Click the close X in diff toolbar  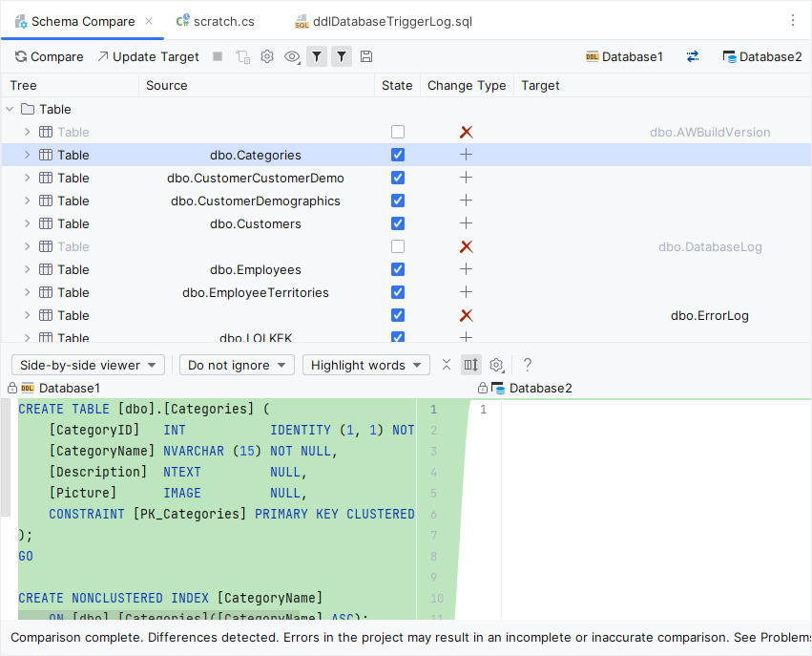pyautogui.click(x=447, y=365)
